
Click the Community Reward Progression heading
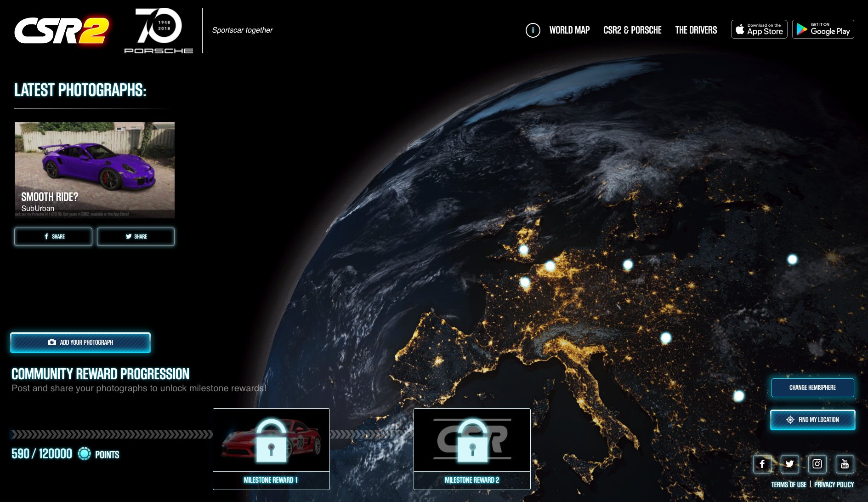pyautogui.click(x=100, y=374)
